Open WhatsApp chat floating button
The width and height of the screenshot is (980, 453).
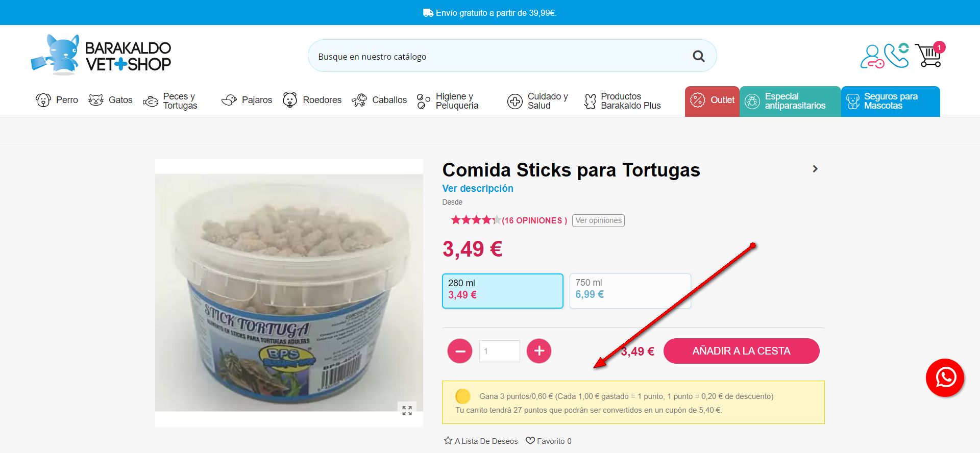point(945,378)
